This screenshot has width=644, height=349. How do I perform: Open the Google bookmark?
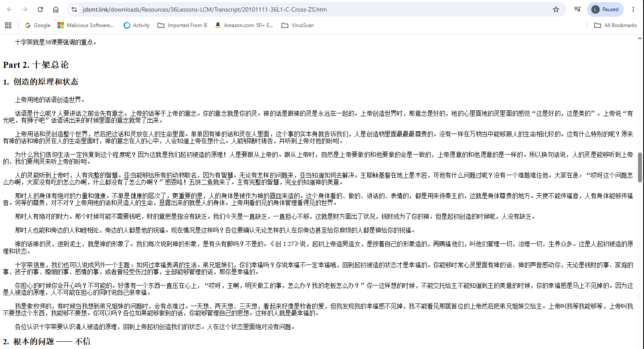click(38, 25)
